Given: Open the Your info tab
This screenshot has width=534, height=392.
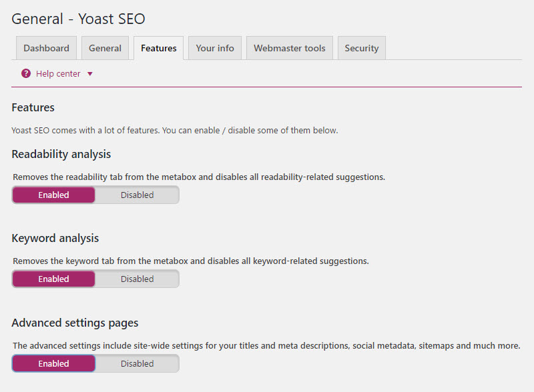Looking at the screenshot, I should (215, 48).
